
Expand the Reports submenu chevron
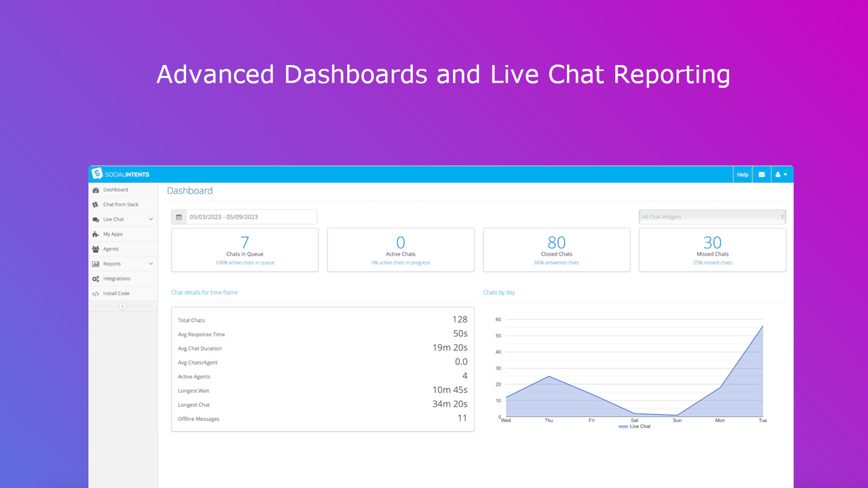click(x=150, y=263)
